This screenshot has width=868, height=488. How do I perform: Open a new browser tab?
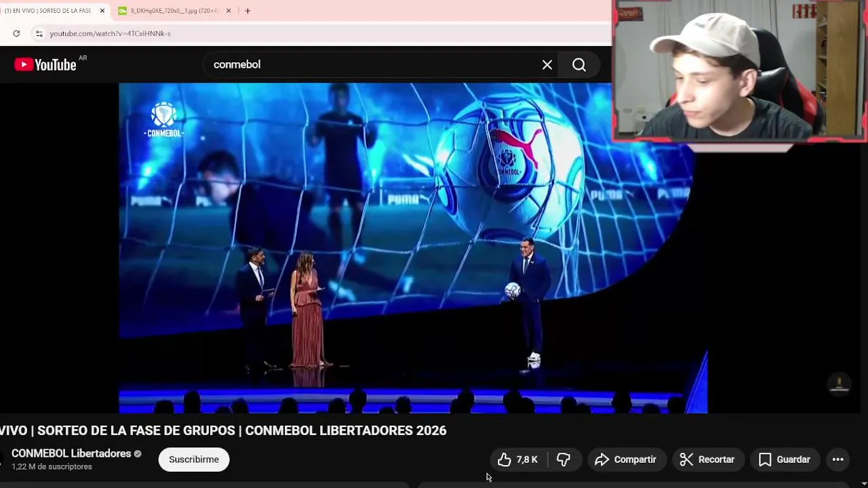(x=248, y=11)
